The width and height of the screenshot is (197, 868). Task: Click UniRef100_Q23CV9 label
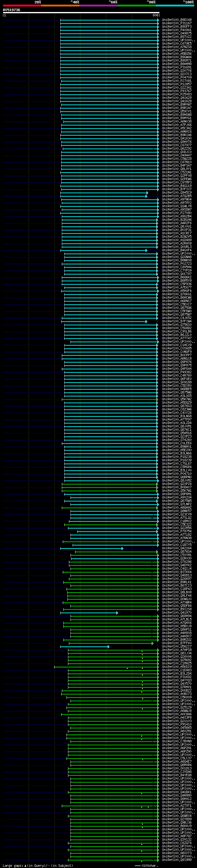(x=177, y=515)
